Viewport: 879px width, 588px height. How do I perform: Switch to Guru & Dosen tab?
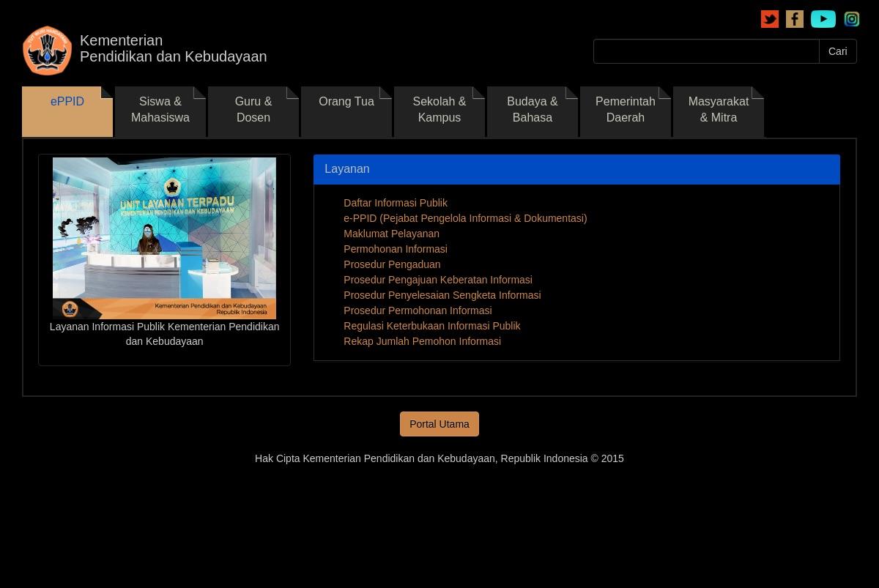click(x=253, y=111)
